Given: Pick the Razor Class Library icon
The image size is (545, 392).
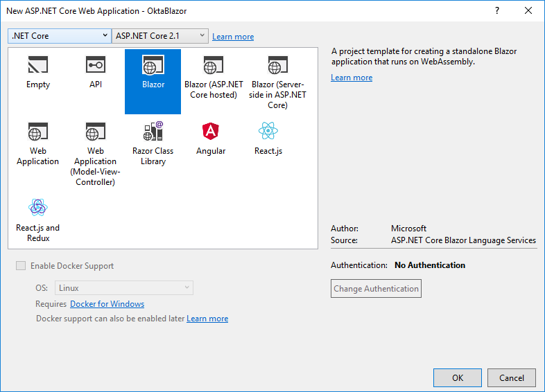Looking at the screenshot, I should (153, 132).
